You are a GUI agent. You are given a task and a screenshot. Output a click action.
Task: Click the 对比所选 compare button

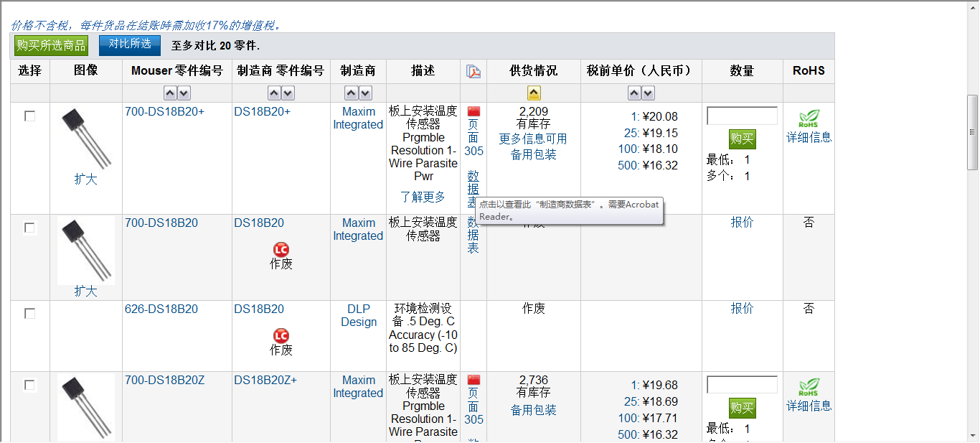pos(130,45)
